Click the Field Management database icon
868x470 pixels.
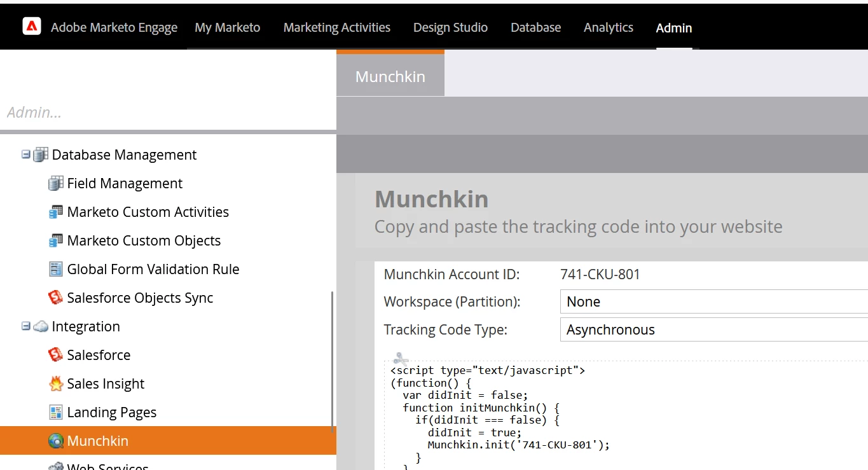pos(56,183)
